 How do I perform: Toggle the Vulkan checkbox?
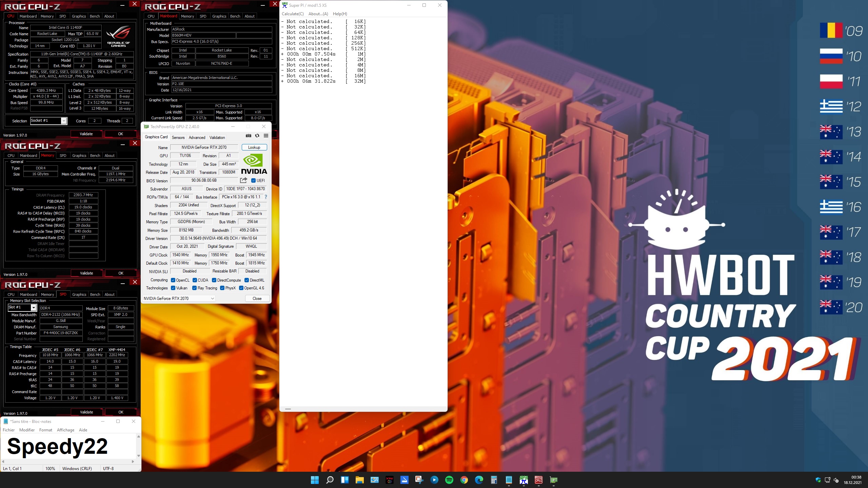click(x=173, y=288)
